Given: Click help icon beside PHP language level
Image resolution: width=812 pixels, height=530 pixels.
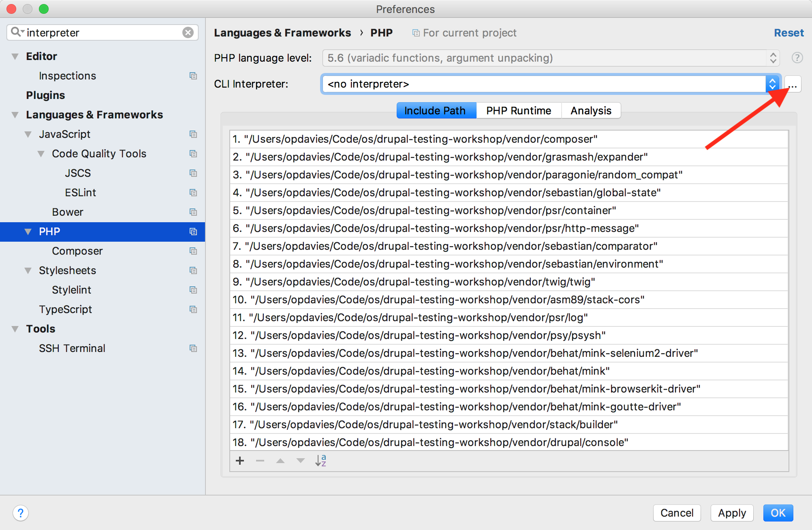Looking at the screenshot, I should coord(797,58).
